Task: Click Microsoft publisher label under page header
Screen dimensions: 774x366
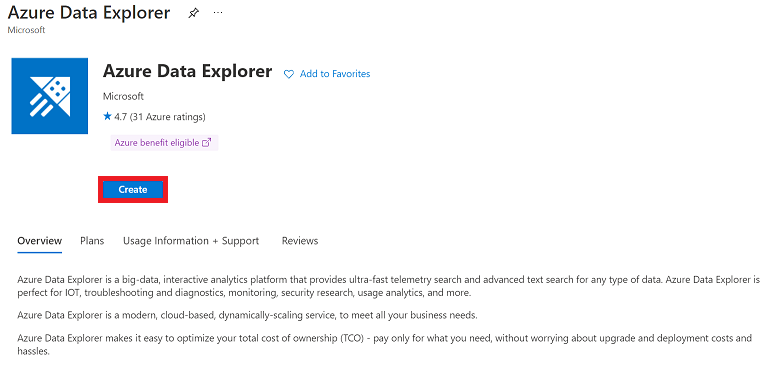Action: click(26, 30)
